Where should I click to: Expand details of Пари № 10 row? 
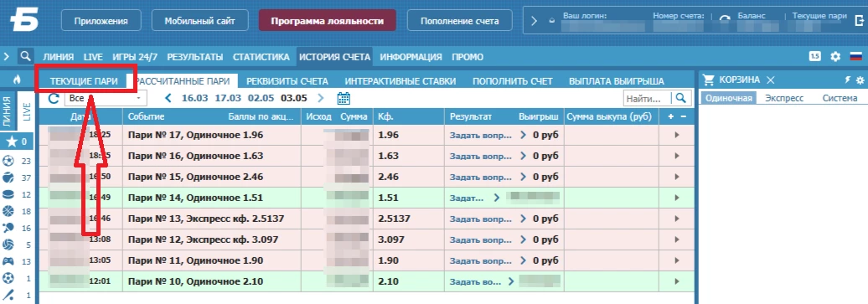(676, 282)
